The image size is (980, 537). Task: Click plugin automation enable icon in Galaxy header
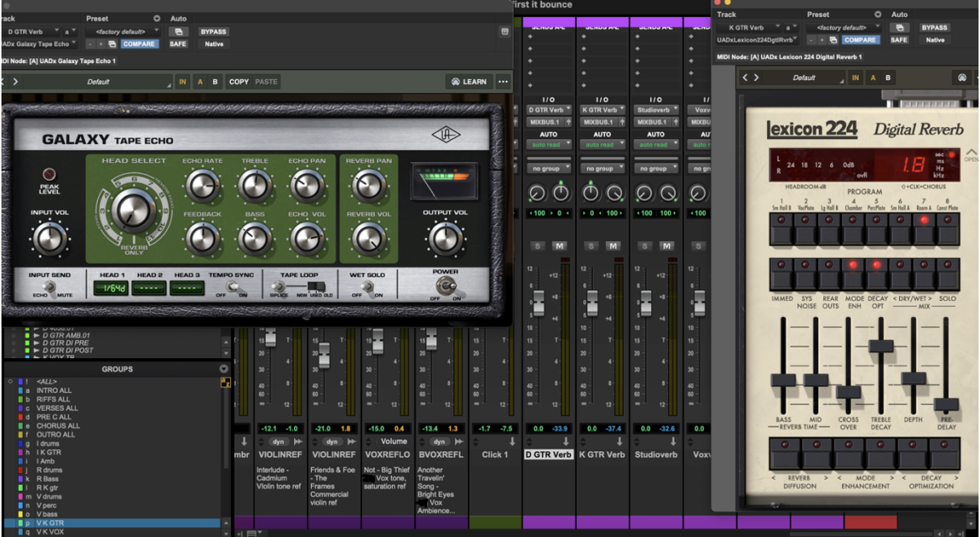(x=178, y=31)
